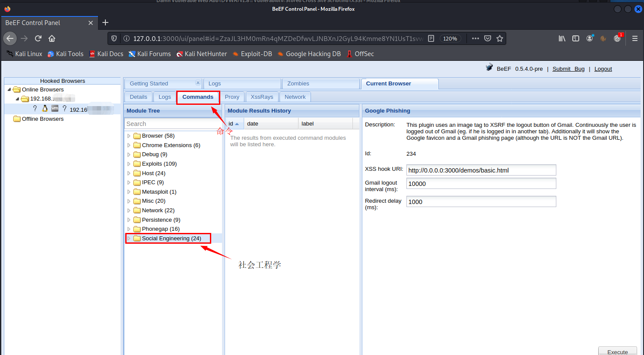Viewport: 644px width, 355px height.
Task: Open the XssRays sub-tab
Action: (262, 97)
